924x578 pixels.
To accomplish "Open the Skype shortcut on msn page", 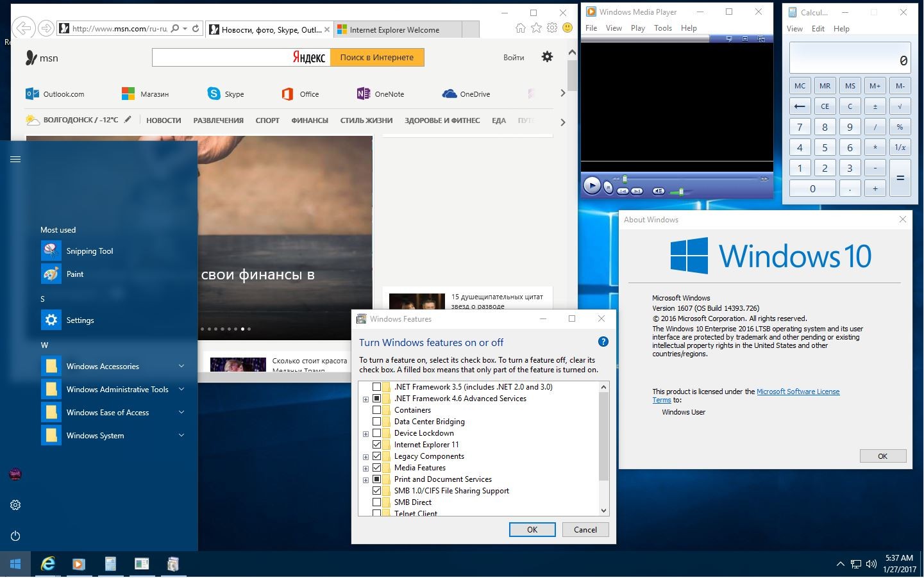I will tap(226, 94).
